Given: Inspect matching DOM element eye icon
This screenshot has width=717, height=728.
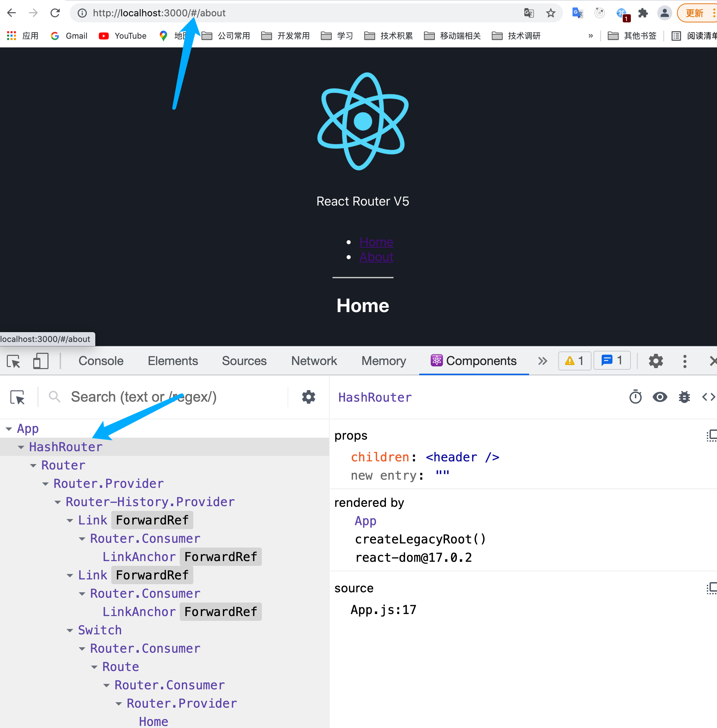Looking at the screenshot, I should (x=660, y=397).
